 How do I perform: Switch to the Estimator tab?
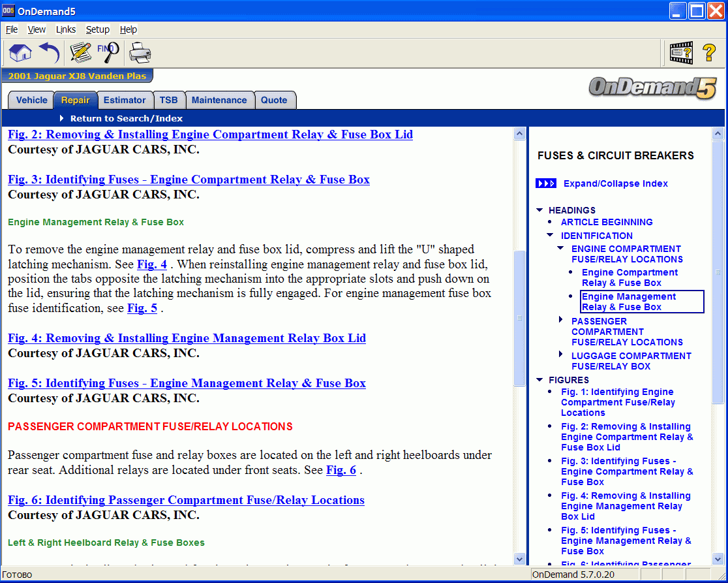pyautogui.click(x=125, y=101)
